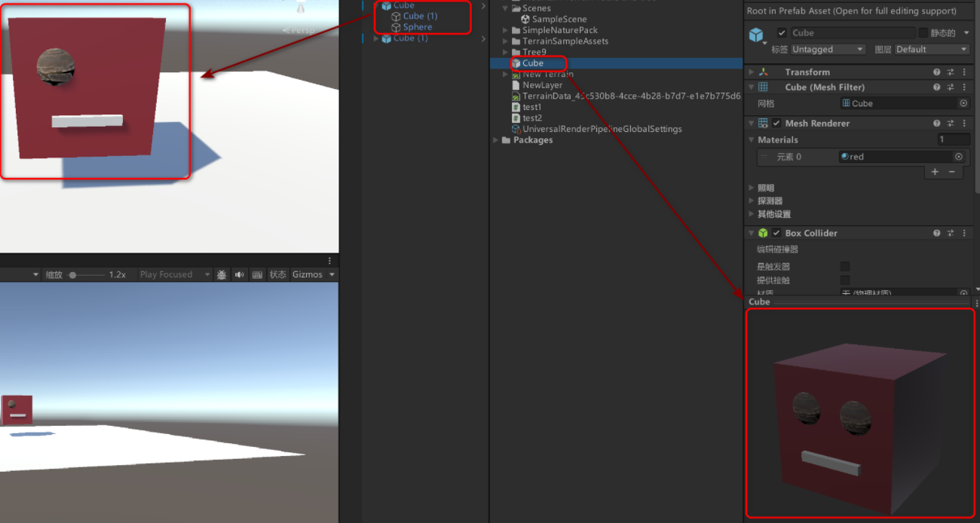The height and width of the screenshot is (523, 980).
Task: Expand the 照明 lighting section
Action: (x=751, y=188)
